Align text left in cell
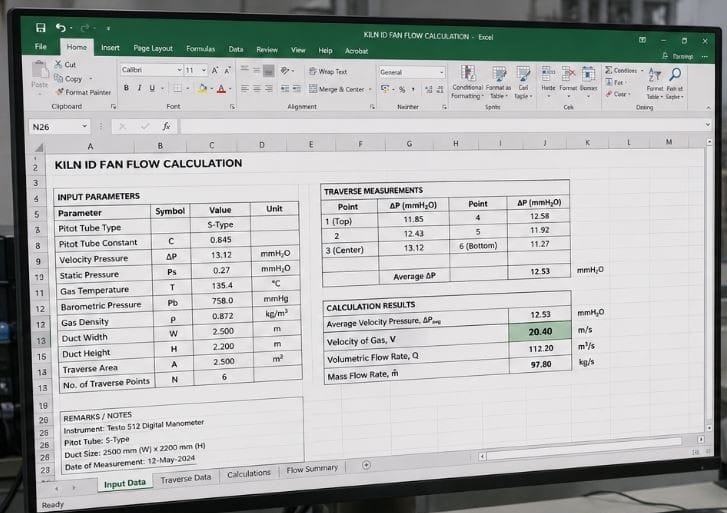This screenshot has height=513, width=727. pyautogui.click(x=245, y=88)
